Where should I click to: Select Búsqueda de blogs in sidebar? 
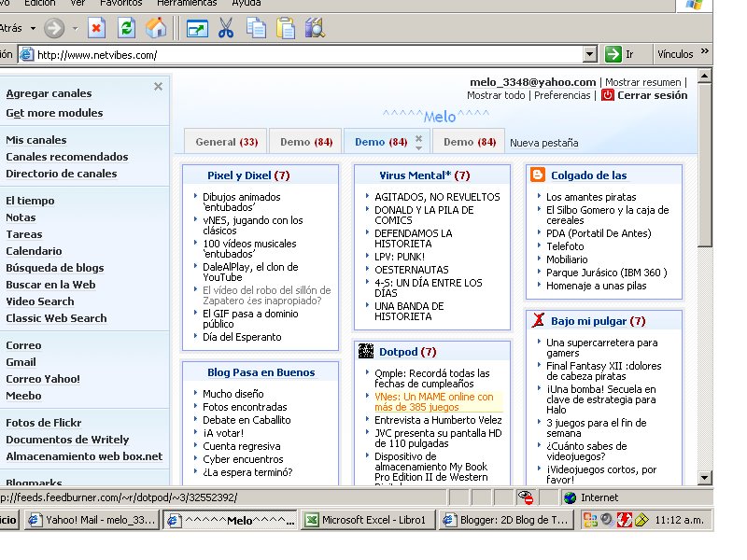tap(55, 268)
